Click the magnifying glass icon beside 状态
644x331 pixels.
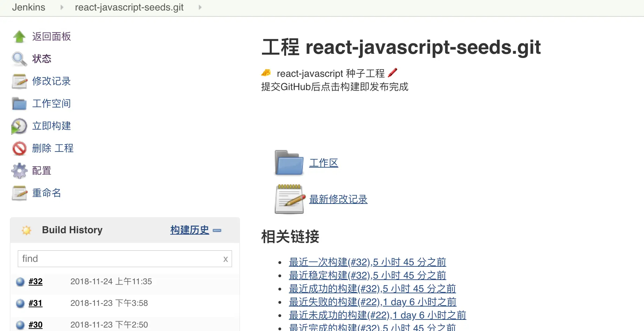(19, 59)
